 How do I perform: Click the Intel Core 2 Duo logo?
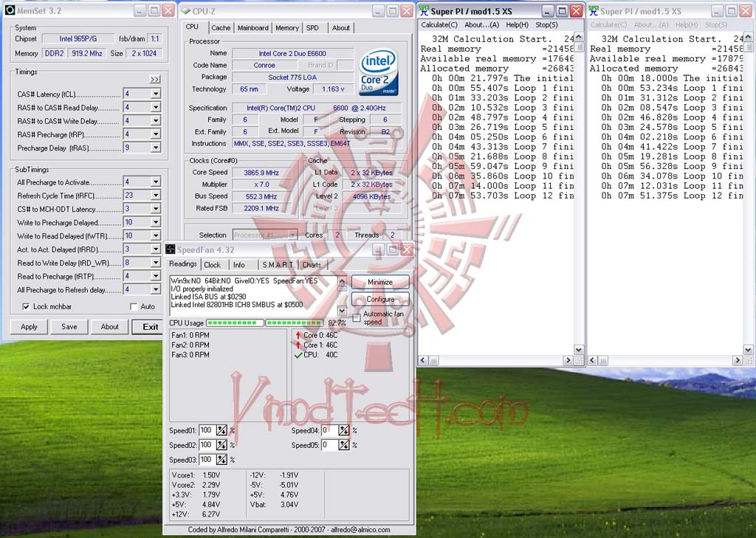[379, 72]
